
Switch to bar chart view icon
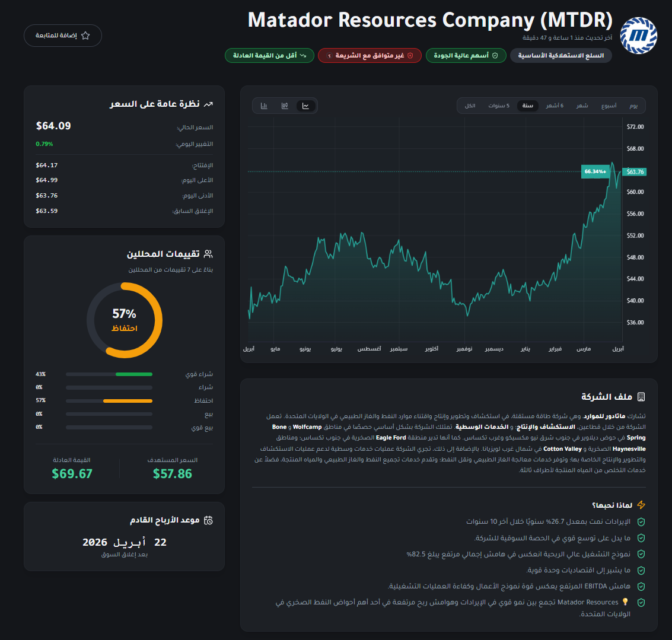(264, 106)
